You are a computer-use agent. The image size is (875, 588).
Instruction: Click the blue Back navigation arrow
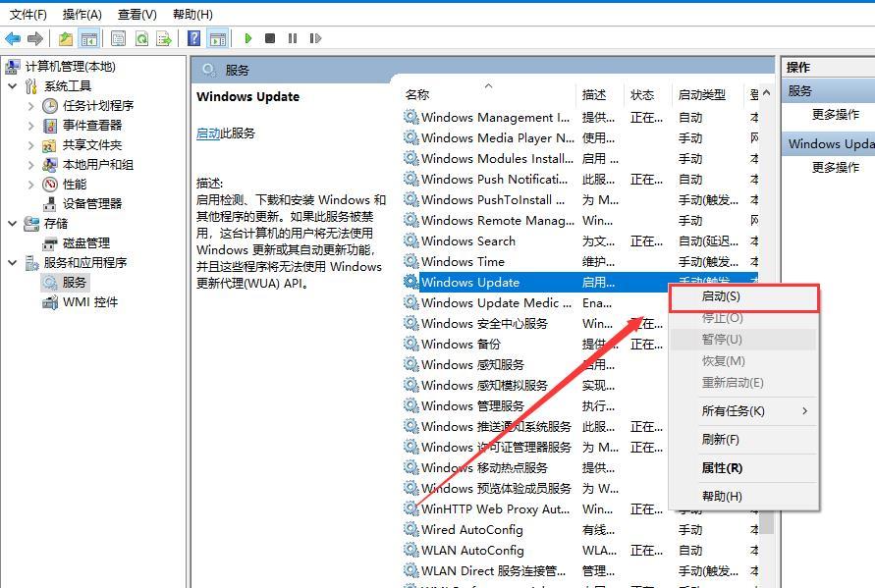click(x=12, y=37)
